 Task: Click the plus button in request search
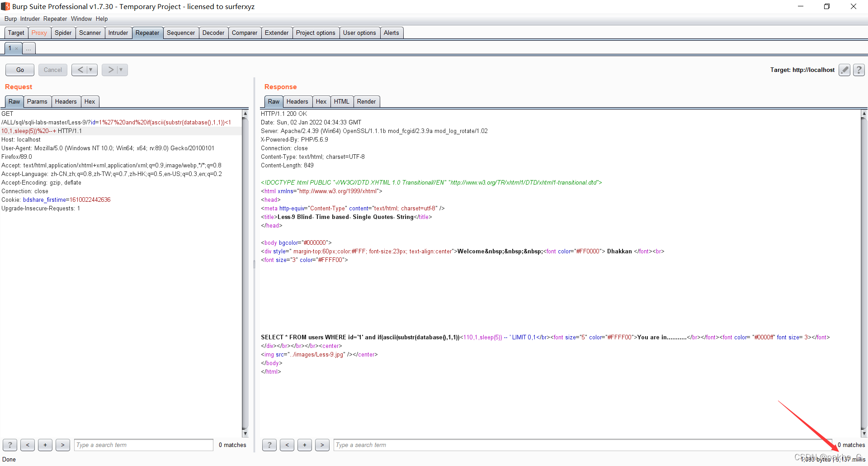pyautogui.click(x=45, y=445)
